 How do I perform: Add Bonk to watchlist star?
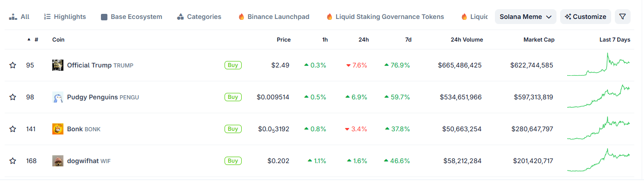pyautogui.click(x=13, y=129)
